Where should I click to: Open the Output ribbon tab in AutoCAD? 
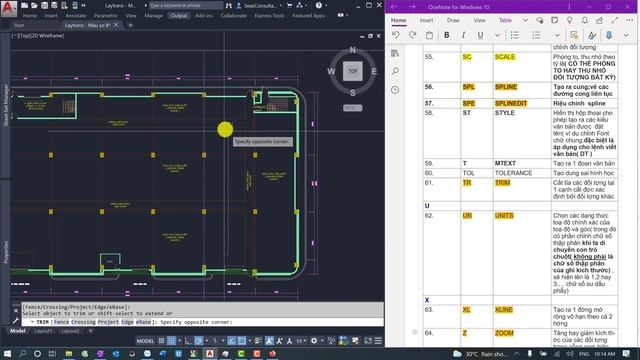click(x=179, y=16)
